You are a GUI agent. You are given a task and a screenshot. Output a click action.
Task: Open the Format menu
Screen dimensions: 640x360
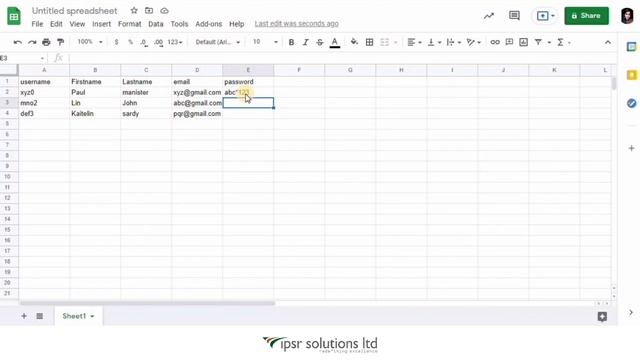pyautogui.click(x=129, y=24)
